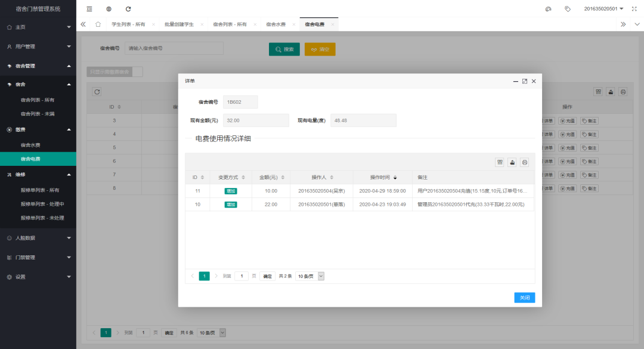Open tab options down chevron
644x349 pixels.
[x=637, y=24]
